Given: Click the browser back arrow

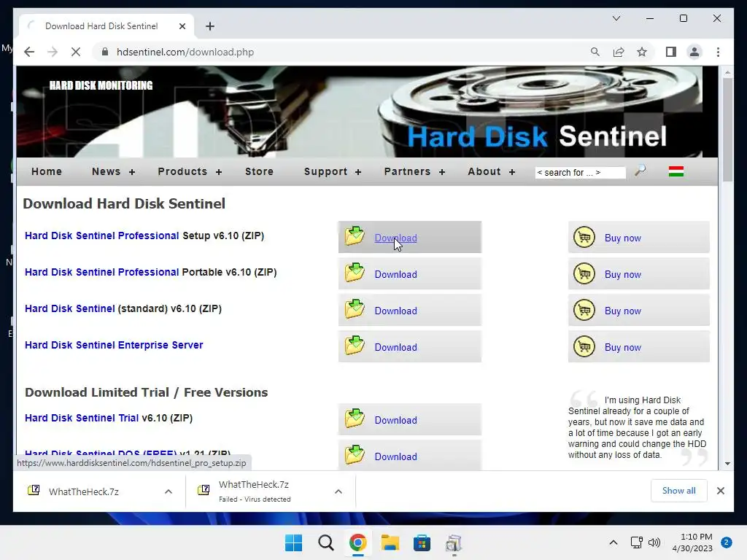Looking at the screenshot, I should [x=29, y=52].
